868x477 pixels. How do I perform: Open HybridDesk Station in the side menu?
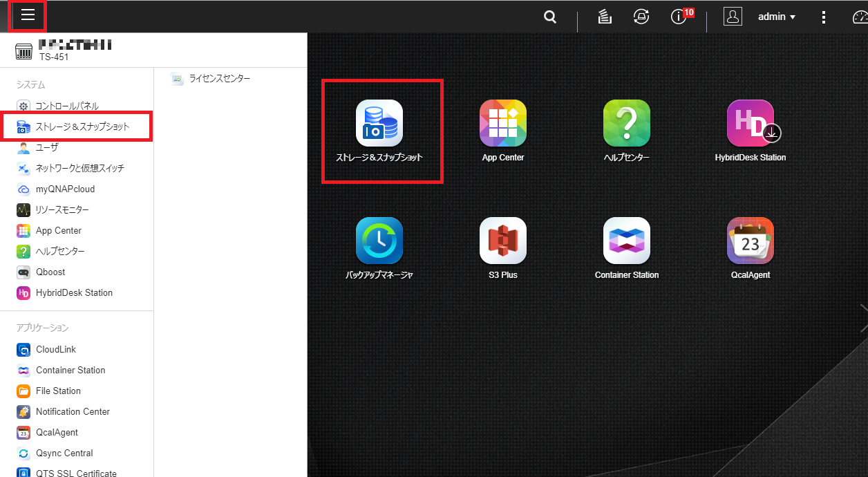tap(65, 293)
